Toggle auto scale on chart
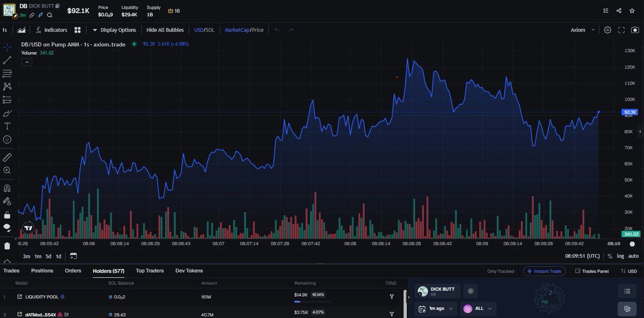The image size is (644, 318). pyautogui.click(x=633, y=256)
